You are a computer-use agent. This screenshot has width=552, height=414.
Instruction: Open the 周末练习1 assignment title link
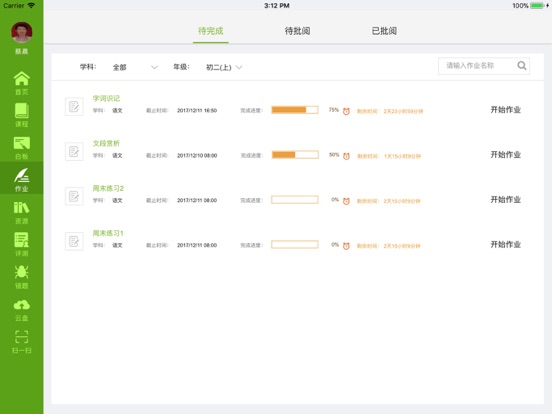pyautogui.click(x=108, y=233)
